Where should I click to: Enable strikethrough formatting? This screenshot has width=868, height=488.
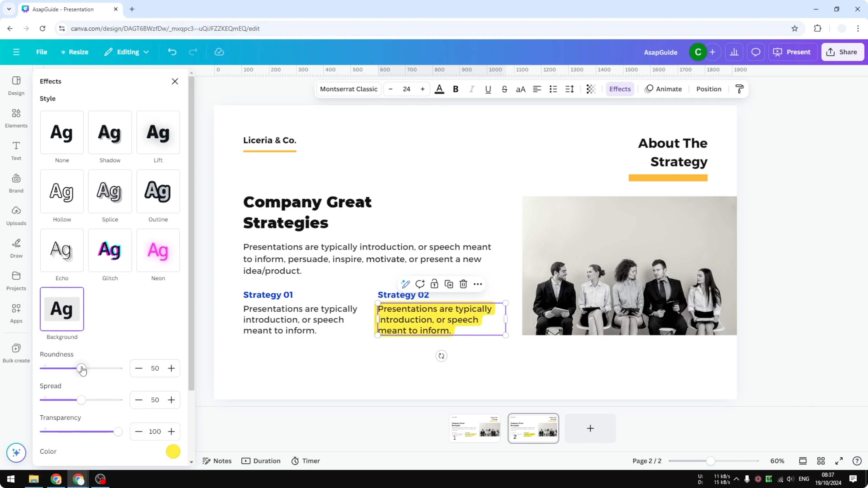pyautogui.click(x=505, y=89)
